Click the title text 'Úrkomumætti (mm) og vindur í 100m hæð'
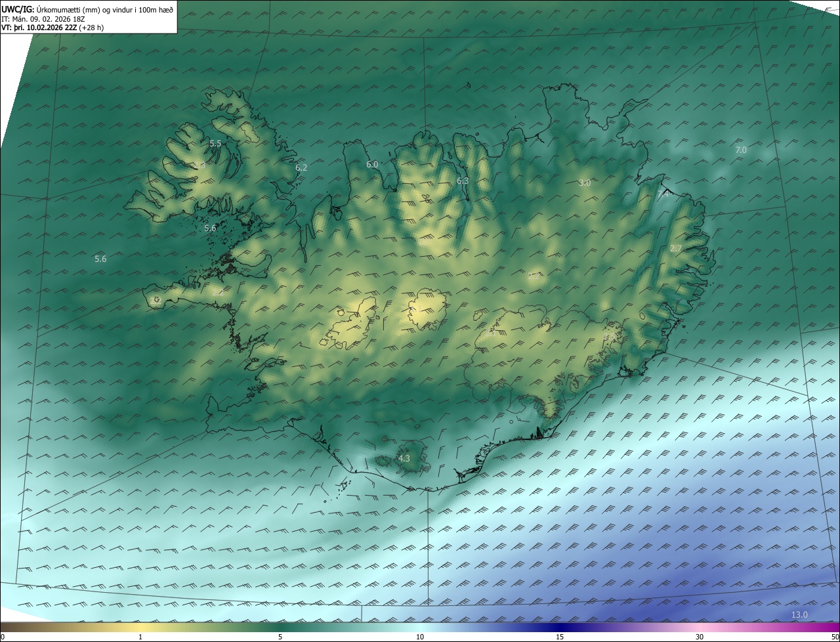Screen dimensions: 840x642 (105, 9)
